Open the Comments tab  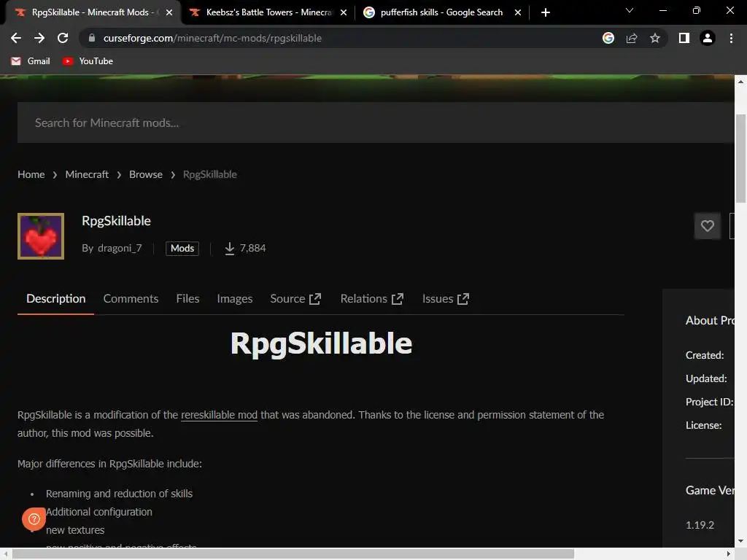tap(131, 298)
